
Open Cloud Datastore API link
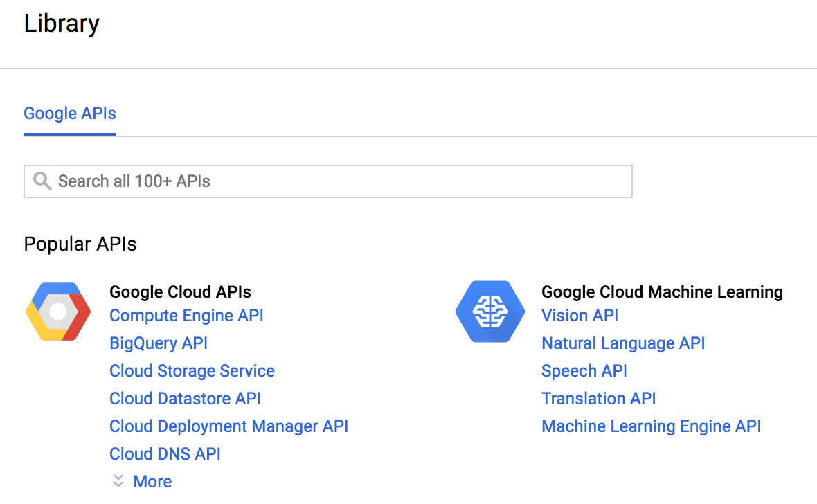tap(185, 398)
